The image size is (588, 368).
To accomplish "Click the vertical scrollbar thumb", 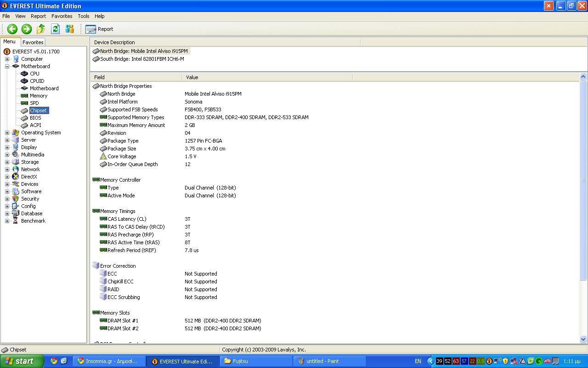I will (x=583, y=180).
